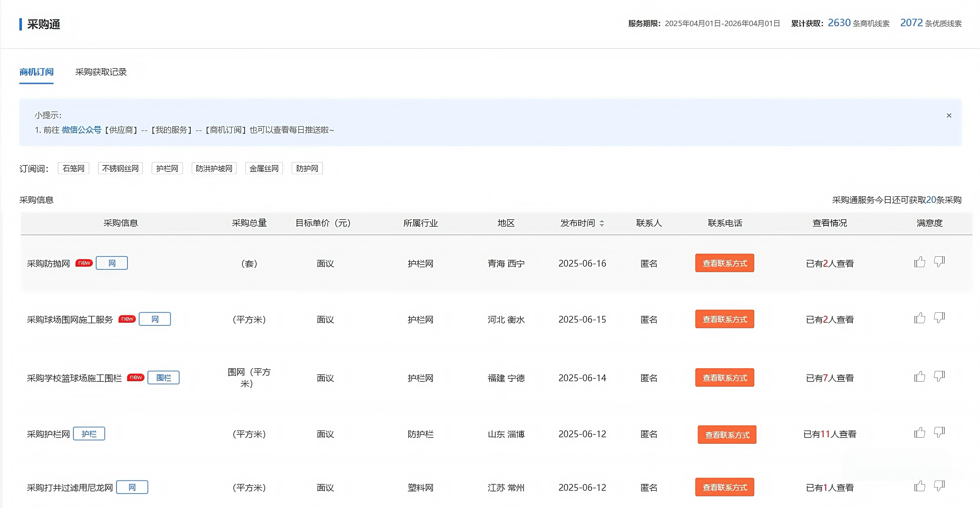Viewport: 980px width, 508px height.
Task: Open the 采购学校篮球场施工围栏 listing title
Action: pos(74,378)
